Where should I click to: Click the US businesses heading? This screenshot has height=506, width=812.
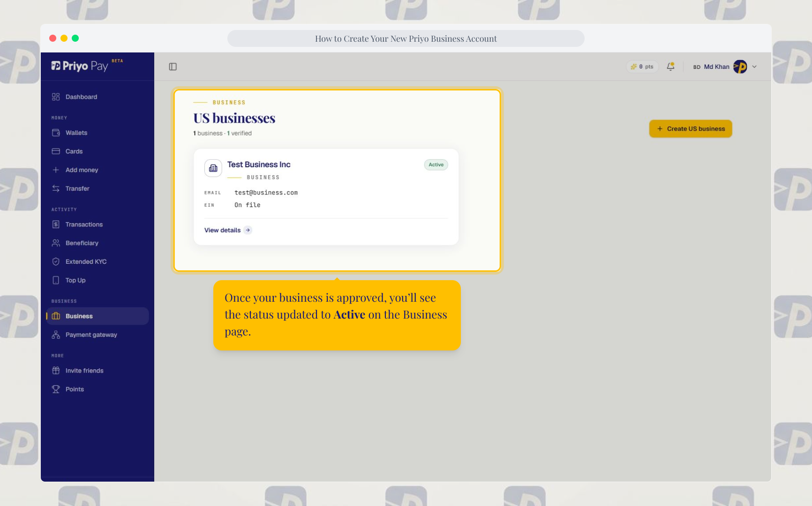coord(234,118)
